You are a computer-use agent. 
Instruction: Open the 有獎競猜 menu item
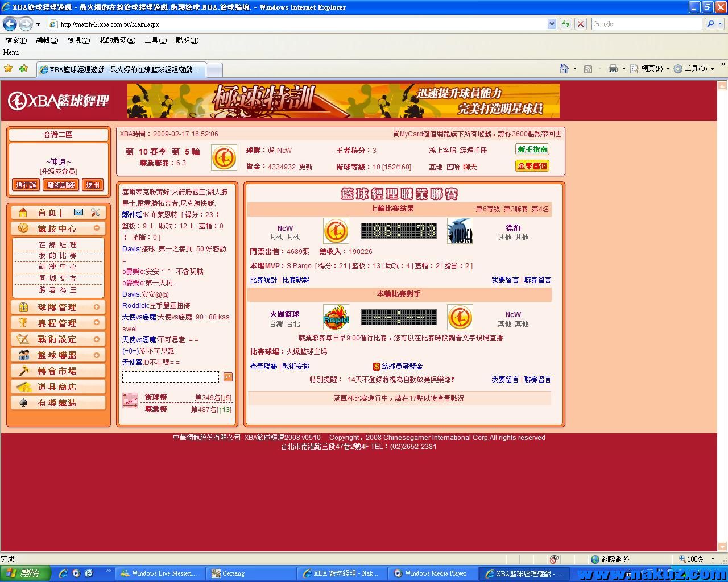pos(57,402)
